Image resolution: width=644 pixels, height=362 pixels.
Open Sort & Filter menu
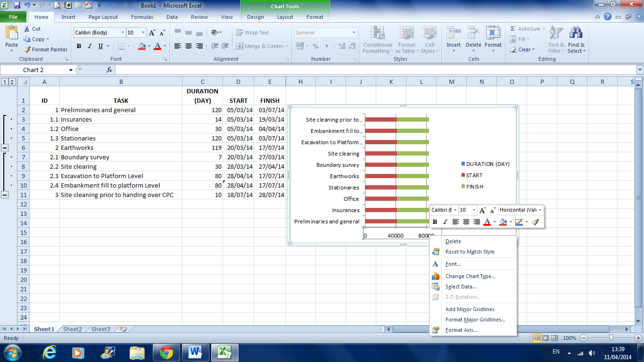coord(556,40)
